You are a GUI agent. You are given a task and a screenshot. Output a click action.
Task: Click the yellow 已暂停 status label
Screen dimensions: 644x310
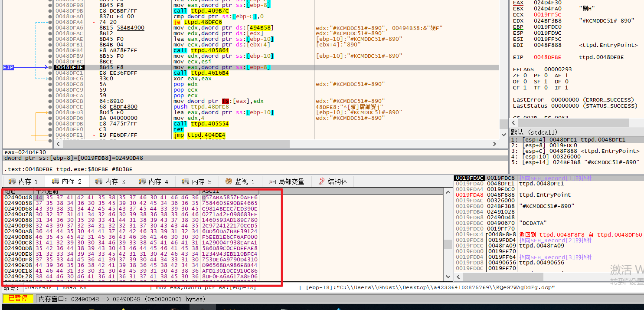click(x=19, y=298)
